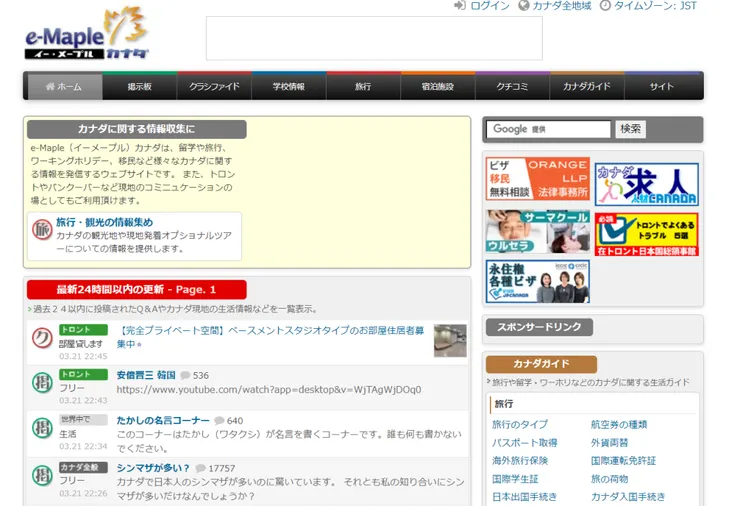Screen dimensions: 740x506
Task: Click the カナダ全地域 region link
Action: point(562,6)
